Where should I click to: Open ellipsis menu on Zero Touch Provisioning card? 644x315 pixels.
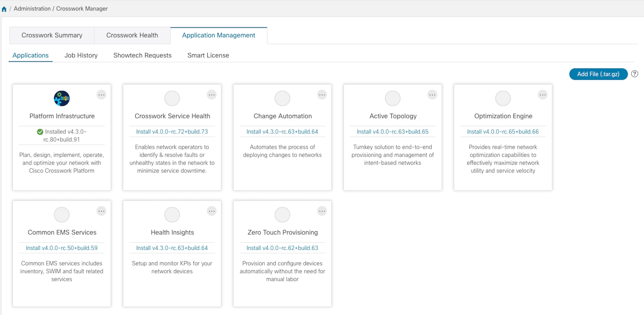click(x=322, y=211)
